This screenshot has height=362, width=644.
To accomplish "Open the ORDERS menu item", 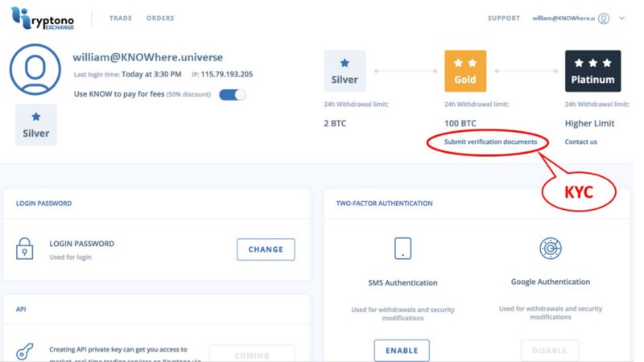I will click(160, 18).
